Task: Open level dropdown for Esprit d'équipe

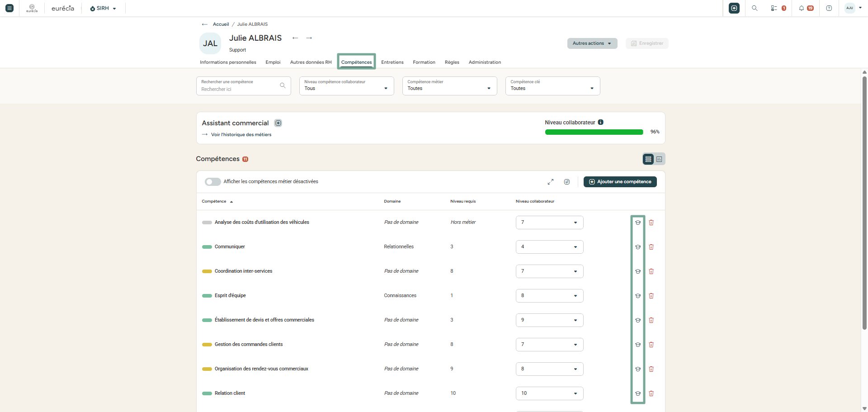Action: (x=550, y=296)
